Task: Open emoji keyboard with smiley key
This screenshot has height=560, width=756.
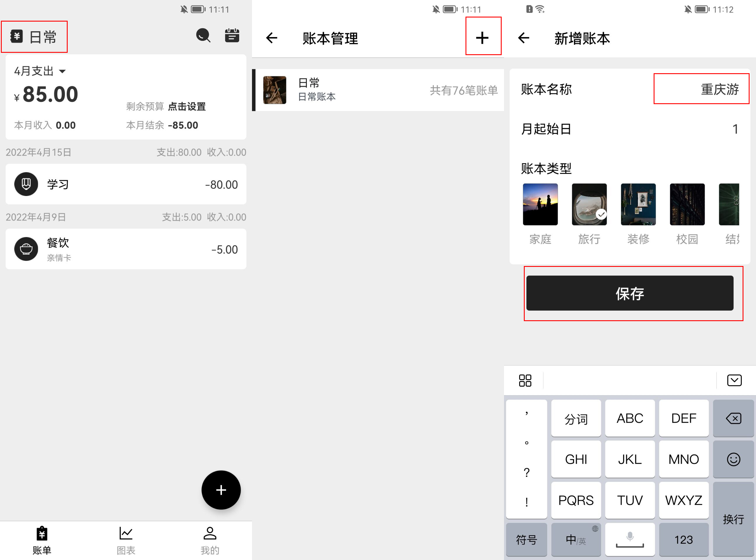Action: [x=733, y=459]
